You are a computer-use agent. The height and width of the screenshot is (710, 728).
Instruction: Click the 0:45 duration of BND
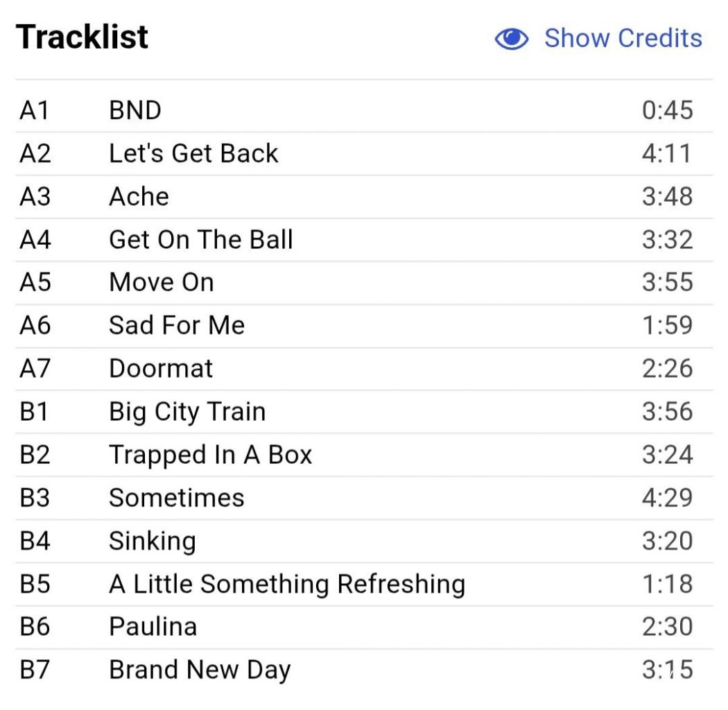pyautogui.click(x=667, y=110)
